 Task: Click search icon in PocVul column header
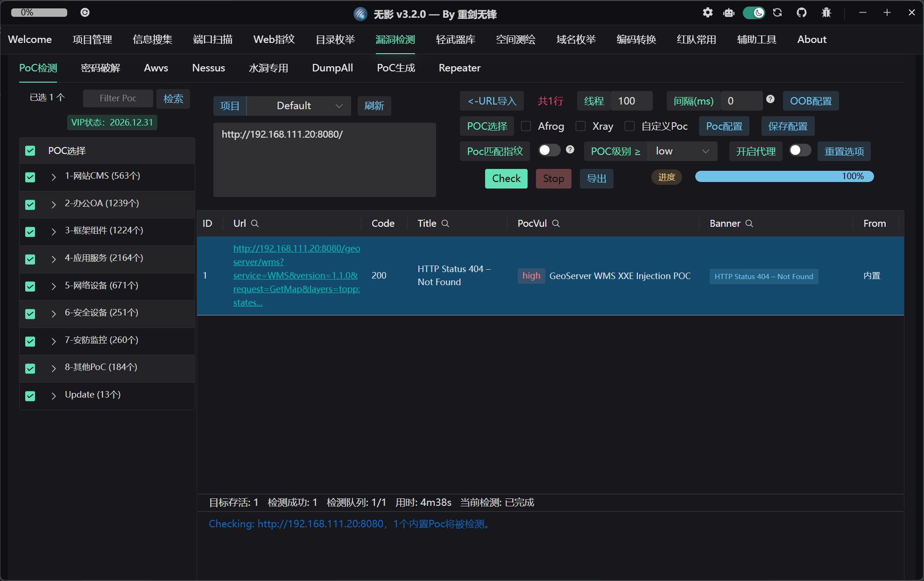tap(556, 224)
